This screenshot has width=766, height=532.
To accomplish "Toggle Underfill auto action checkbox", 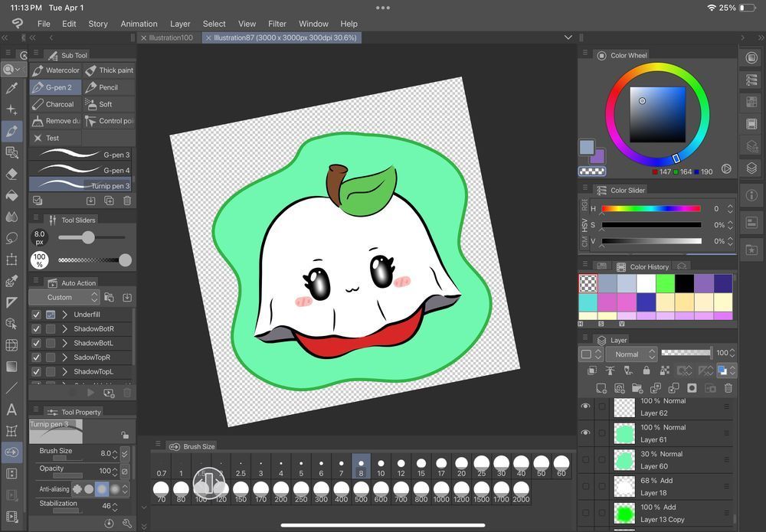I will [36, 315].
